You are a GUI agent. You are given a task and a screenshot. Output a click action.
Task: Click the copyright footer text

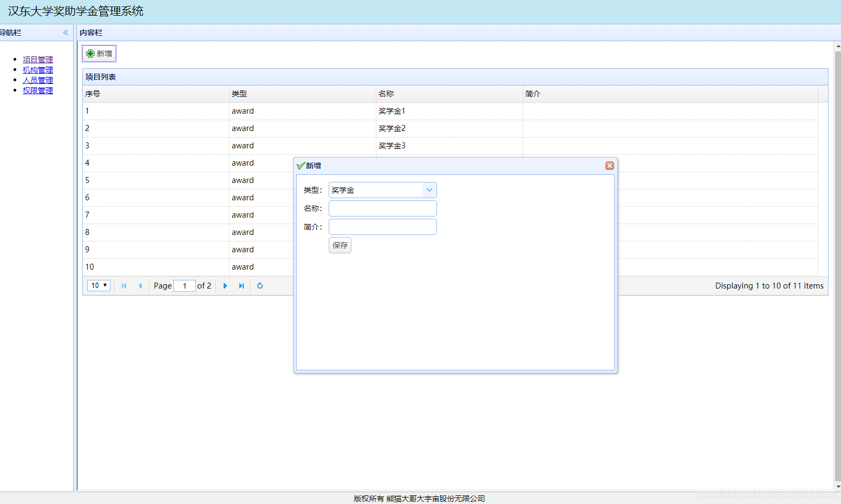(420, 499)
